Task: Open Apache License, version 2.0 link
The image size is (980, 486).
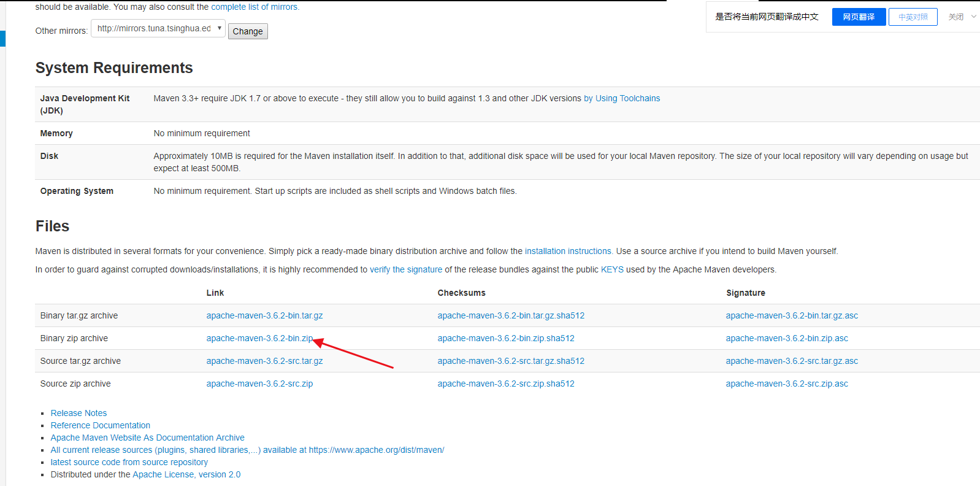Action: [x=186, y=474]
